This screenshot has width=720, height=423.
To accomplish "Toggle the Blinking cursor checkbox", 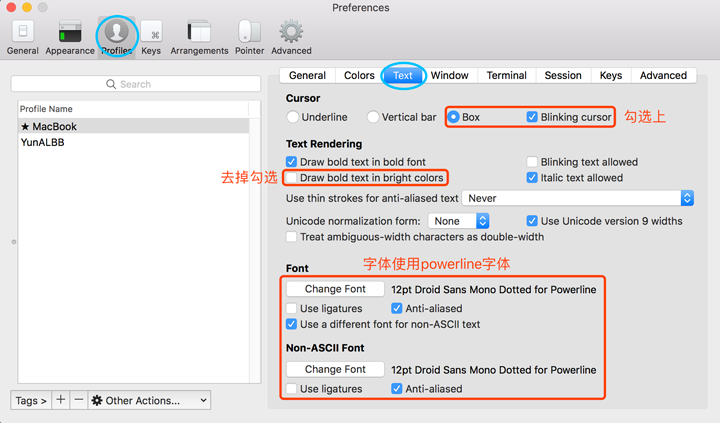I will [x=532, y=117].
